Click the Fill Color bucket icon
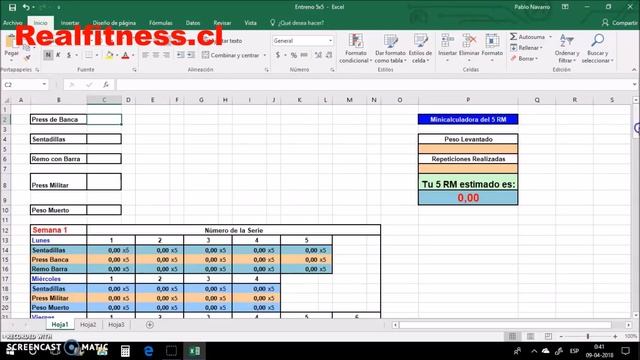The image size is (640, 360). (x=109, y=55)
